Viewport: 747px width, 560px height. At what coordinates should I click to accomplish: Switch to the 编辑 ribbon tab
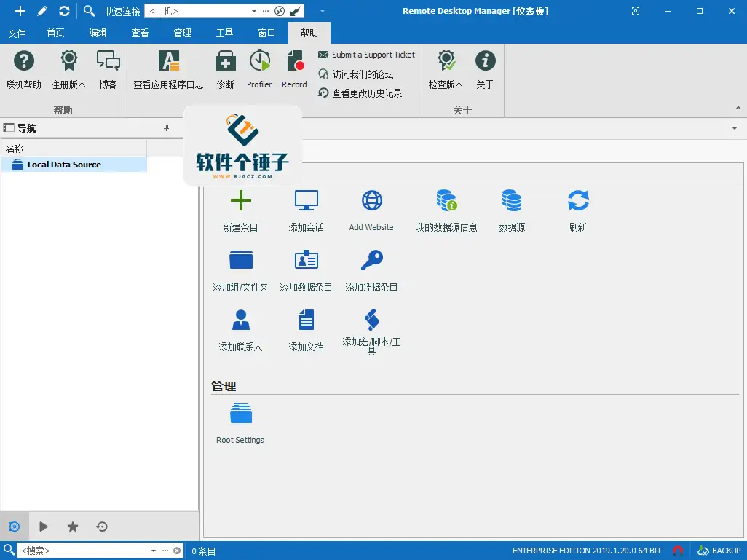(x=98, y=33)
